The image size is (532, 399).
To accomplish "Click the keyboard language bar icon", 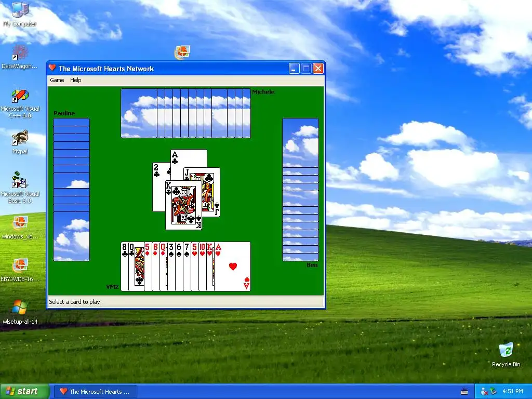I will point(464,392).
